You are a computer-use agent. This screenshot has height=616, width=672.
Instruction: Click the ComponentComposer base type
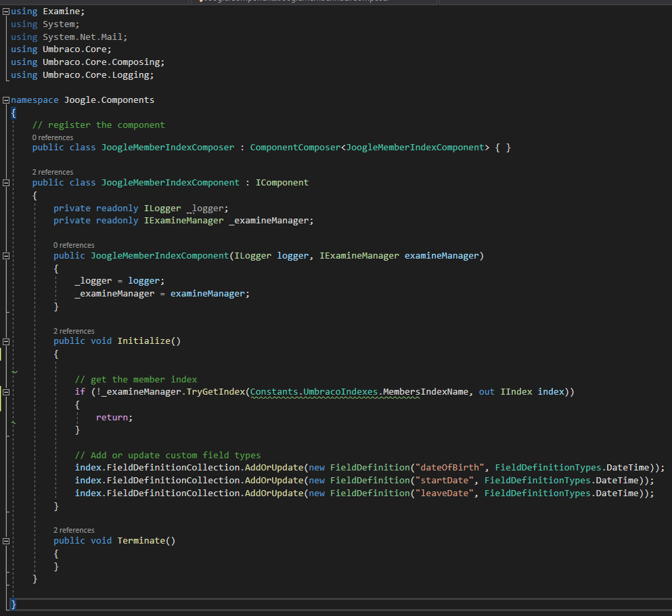coord(295,148)
